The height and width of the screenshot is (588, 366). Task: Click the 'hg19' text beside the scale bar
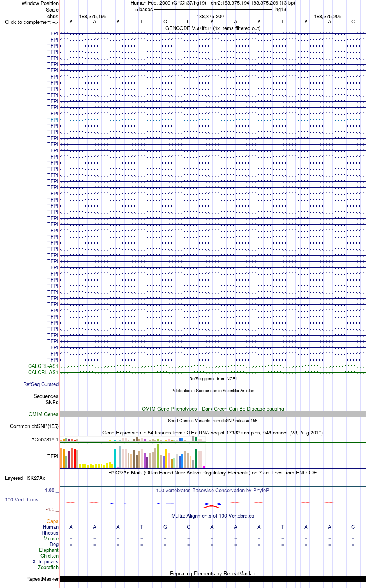coord(281,9)
